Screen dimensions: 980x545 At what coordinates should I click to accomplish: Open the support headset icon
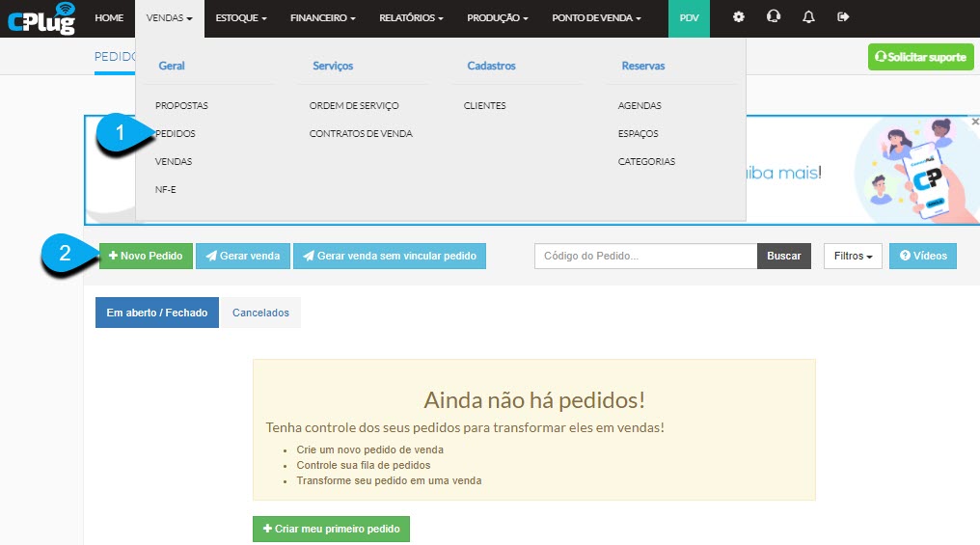774,16
